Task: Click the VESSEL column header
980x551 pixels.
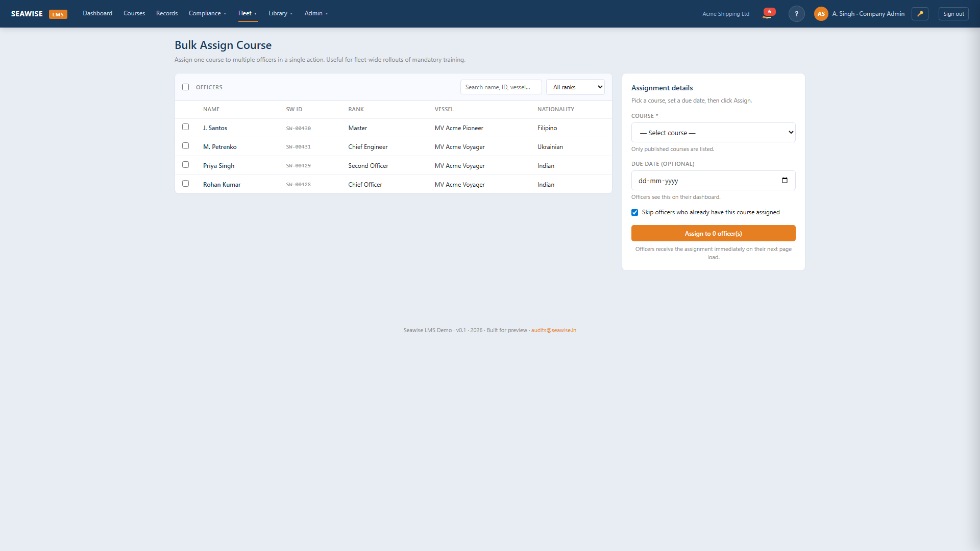Action: coord(444,109)
